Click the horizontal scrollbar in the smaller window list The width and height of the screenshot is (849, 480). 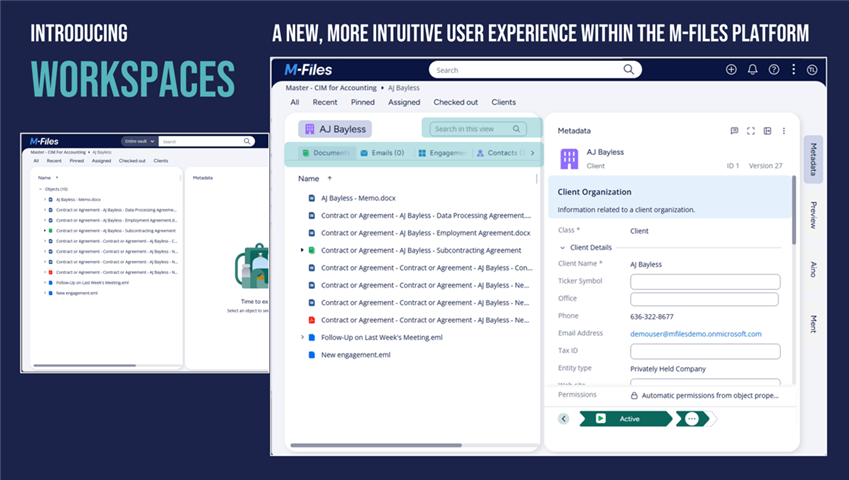84,365
